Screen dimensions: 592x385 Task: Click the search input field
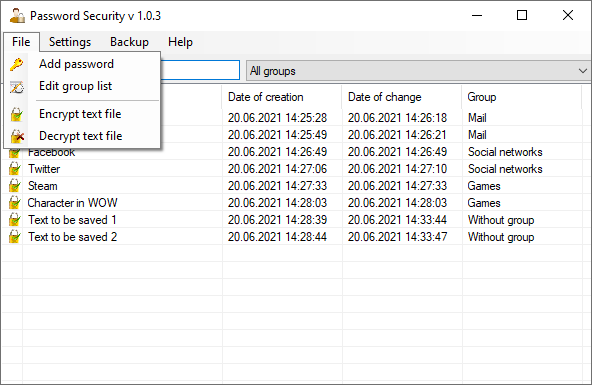(199, 70)
